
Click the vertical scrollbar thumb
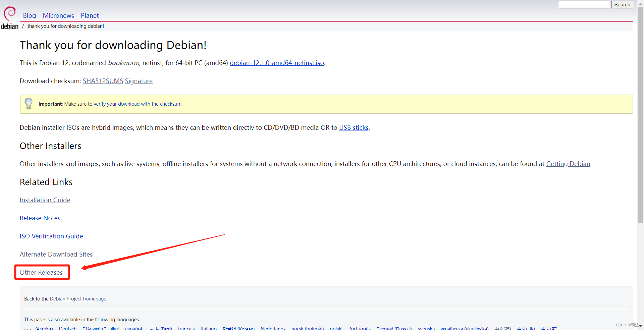point(640,115)
